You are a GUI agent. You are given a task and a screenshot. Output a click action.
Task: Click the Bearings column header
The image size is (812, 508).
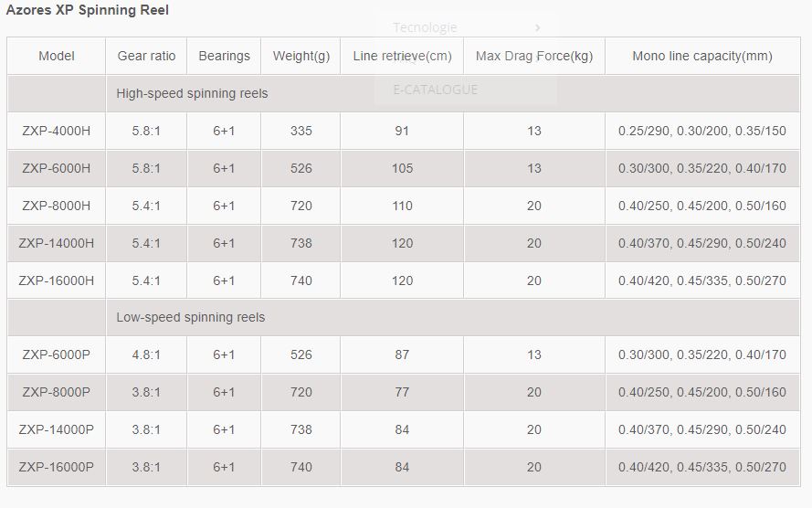pyautogui.click(x=224, y=56)
